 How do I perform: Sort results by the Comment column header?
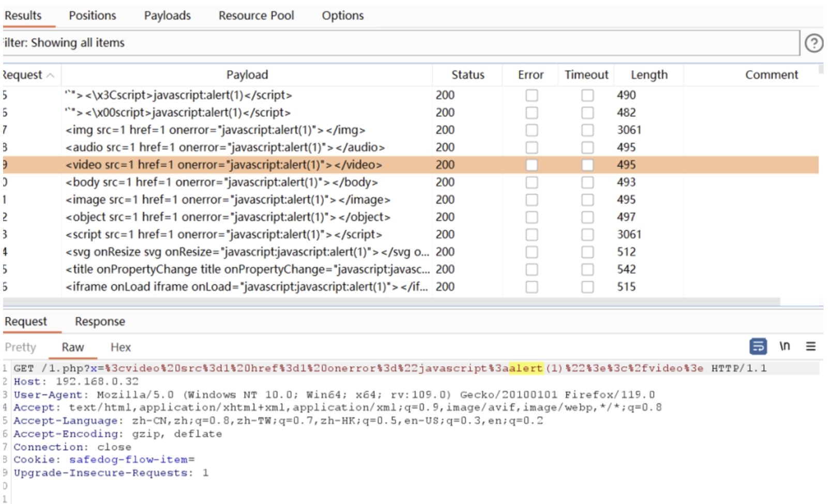772,75
